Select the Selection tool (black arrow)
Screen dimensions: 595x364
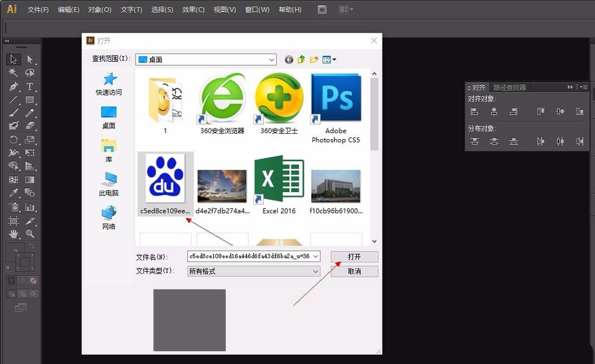(13, 59)
